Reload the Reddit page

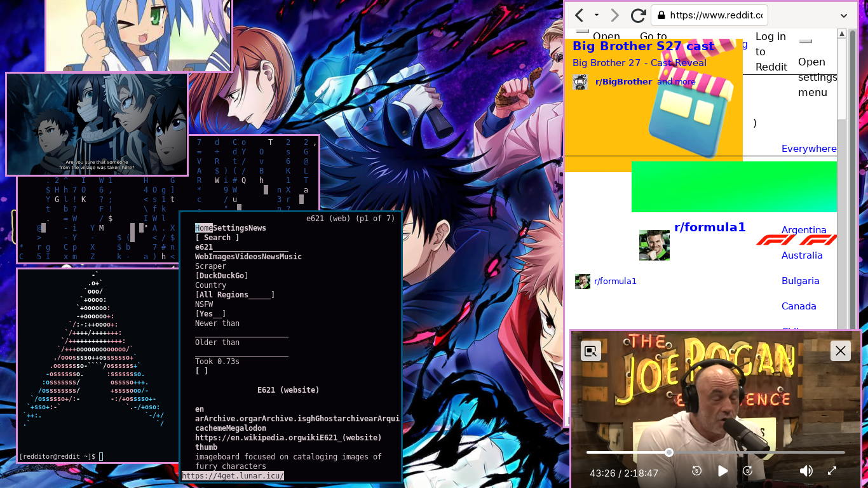point(638,15)
